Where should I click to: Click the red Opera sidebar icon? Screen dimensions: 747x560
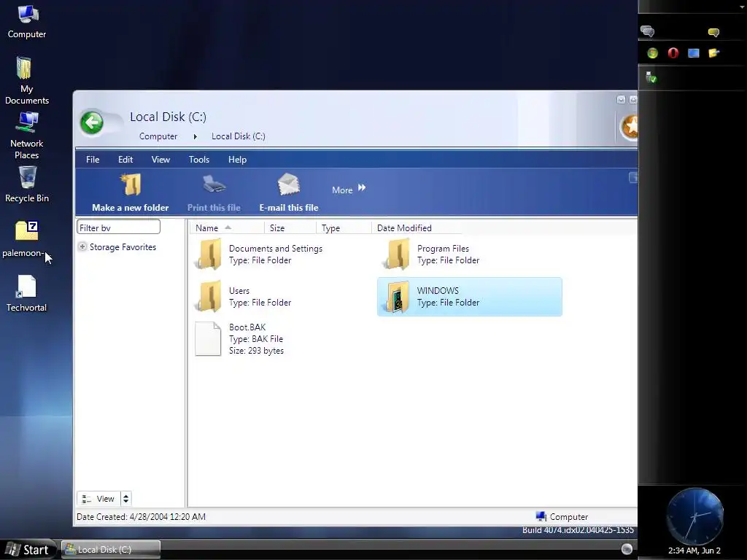tap(673, 52)
